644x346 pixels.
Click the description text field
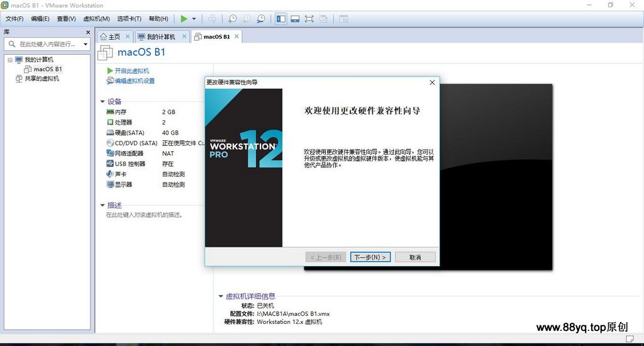[x=144, y=215]
